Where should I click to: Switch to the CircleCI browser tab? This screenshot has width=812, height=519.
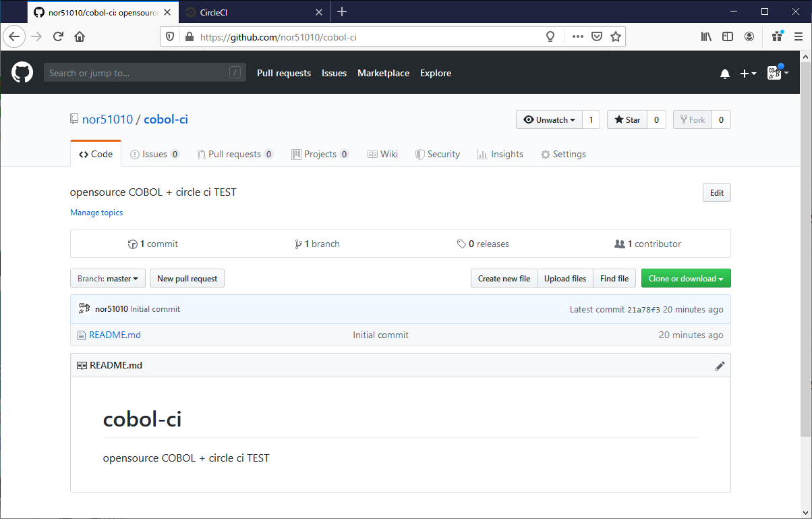pos(254,12)
